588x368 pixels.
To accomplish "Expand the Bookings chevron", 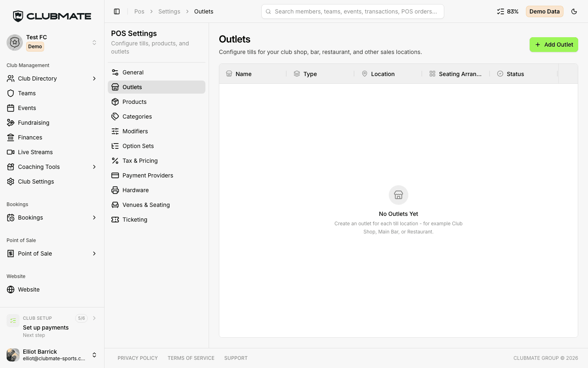I will 94,218.
